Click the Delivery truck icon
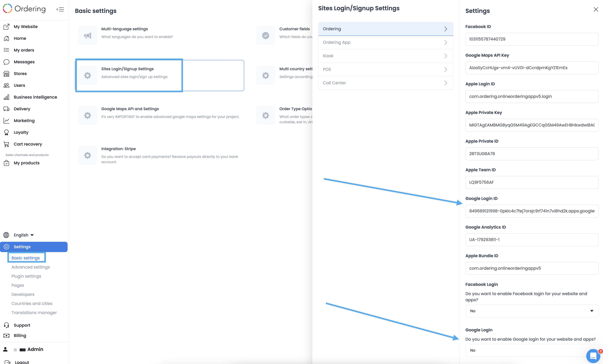Screen dimensions: 603x364 pyautogui.click(x=7, y=109)
